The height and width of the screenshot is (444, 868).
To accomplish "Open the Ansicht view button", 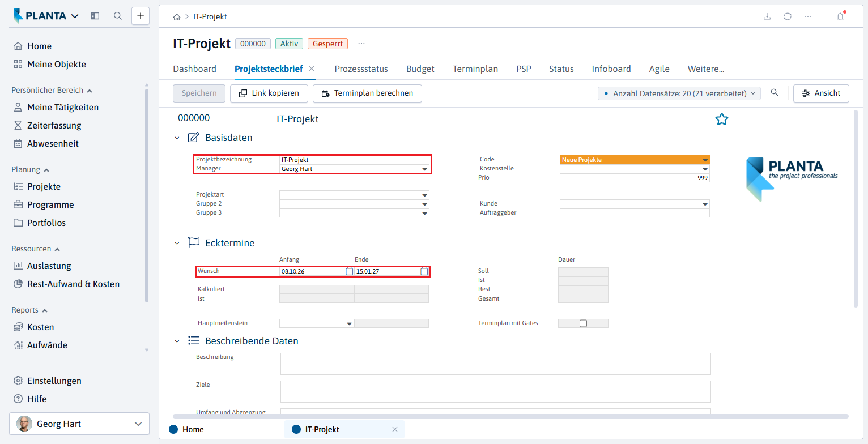I will [821, 93].
